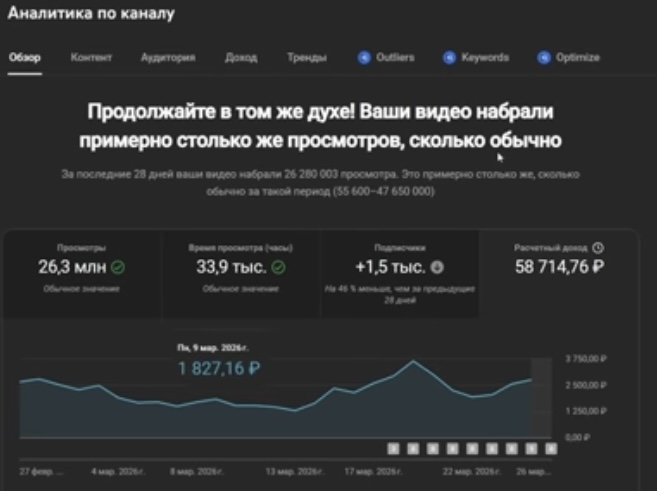This screenshot has height=491, width=657.
Task: Click the На 46 % меньше note
Action: pyautogui.click(x=400, y=294)
